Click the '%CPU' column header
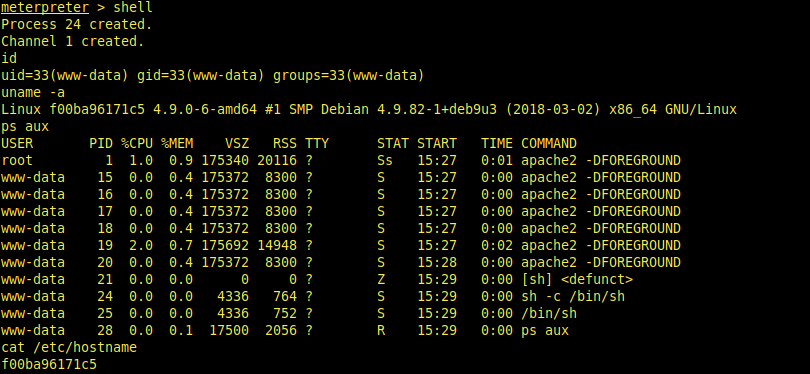Image resolution: width=810 pixels, height=374 pixels. [x=137, y=143]
